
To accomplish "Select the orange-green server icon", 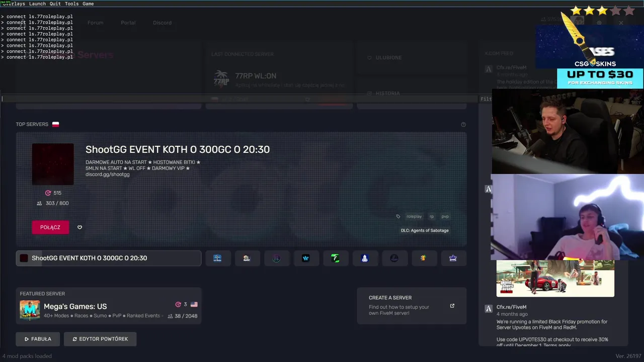I will (x=423, y=258).
